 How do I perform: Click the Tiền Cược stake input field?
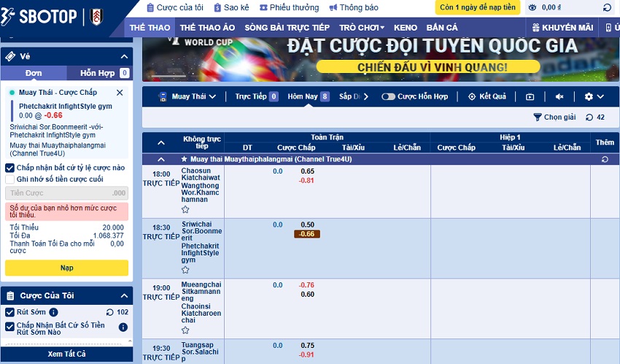pyautogui.click(x=66, y=193)
